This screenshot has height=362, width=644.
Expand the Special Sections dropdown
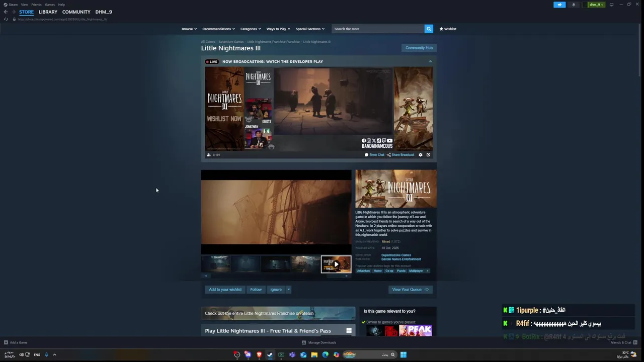coord(310,29)
